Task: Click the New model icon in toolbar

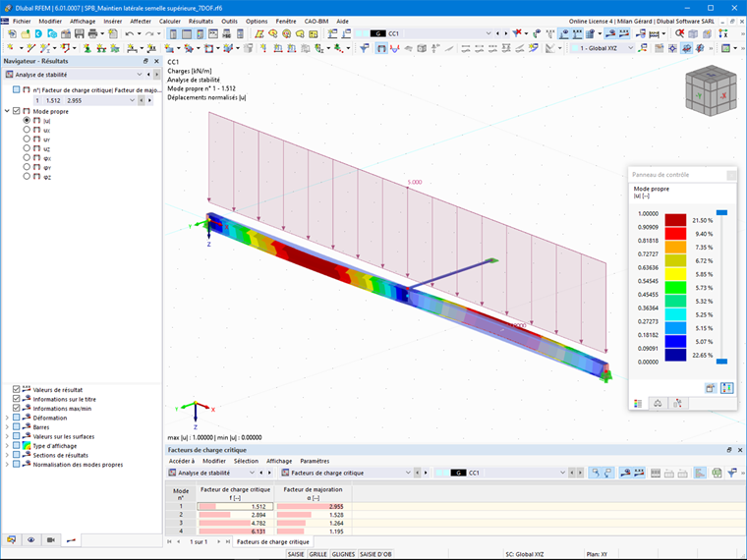Action: click(12, 33)
